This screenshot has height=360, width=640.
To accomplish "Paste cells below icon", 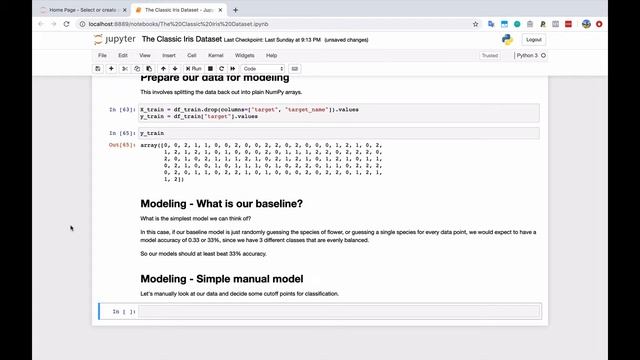I will click(149, 69).
